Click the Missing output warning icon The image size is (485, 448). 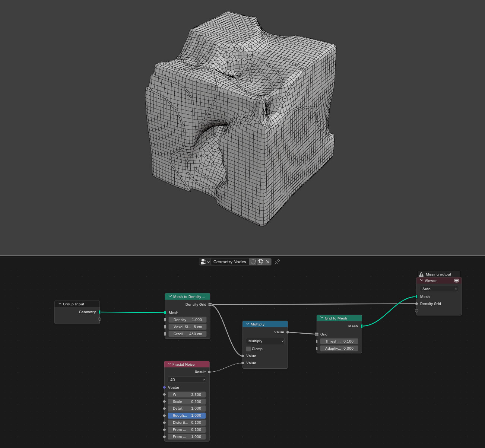coord(421,274)
